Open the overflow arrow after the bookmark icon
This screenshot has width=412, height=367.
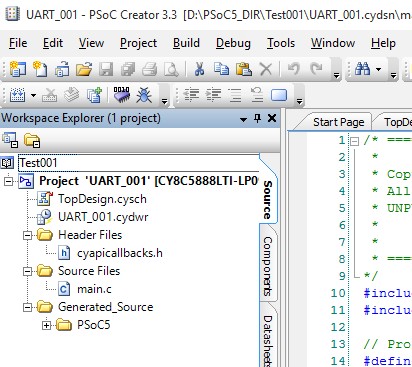coord(300,101)
